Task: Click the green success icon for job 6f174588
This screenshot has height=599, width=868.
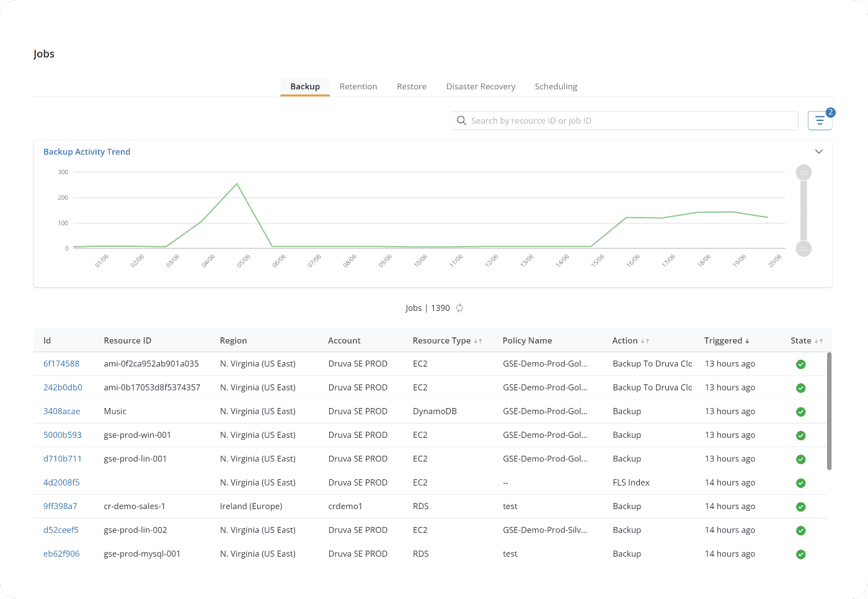Action: click(800, 364)
